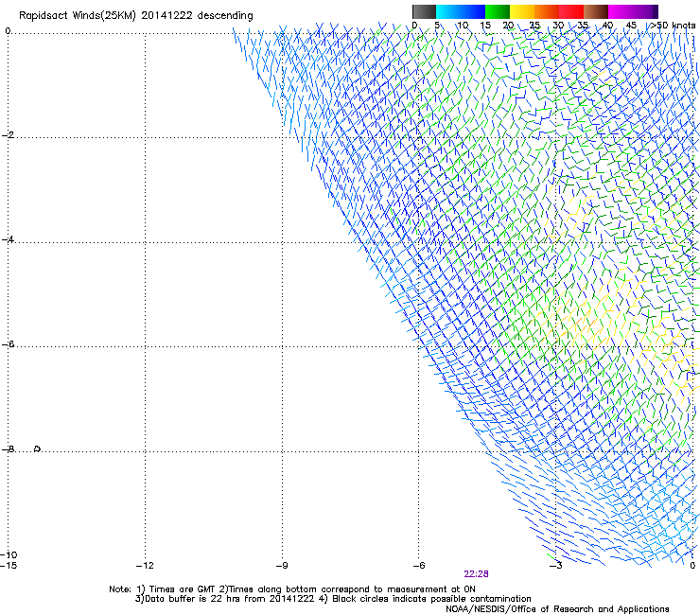Click the yellow 20-25 knots legend segment
The height and width of the screenshot is (615, 700).
pos(522,11)
